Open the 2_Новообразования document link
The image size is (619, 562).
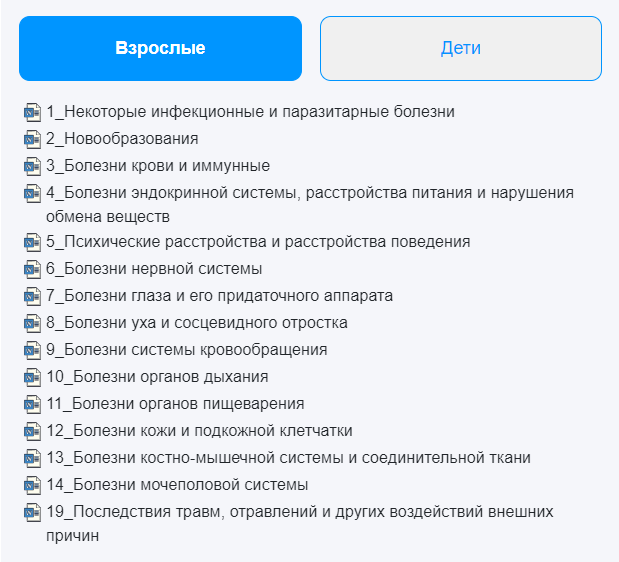click(122, 139)
